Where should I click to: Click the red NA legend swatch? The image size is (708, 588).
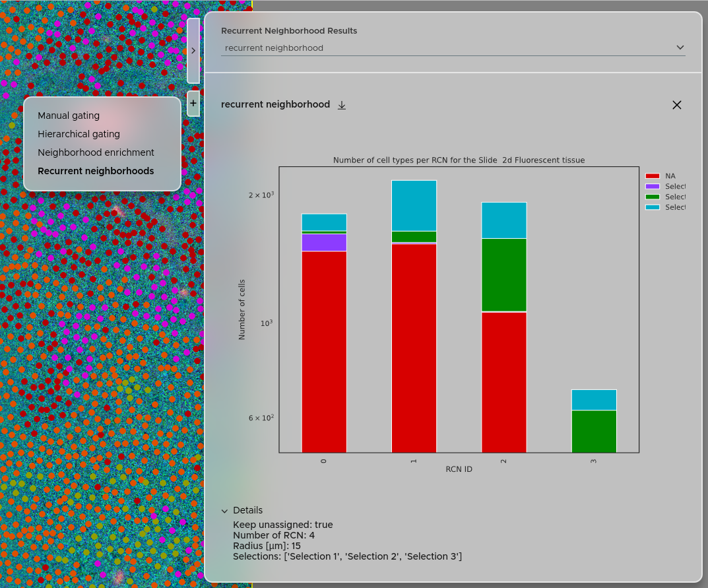click(x=652, y=176)
